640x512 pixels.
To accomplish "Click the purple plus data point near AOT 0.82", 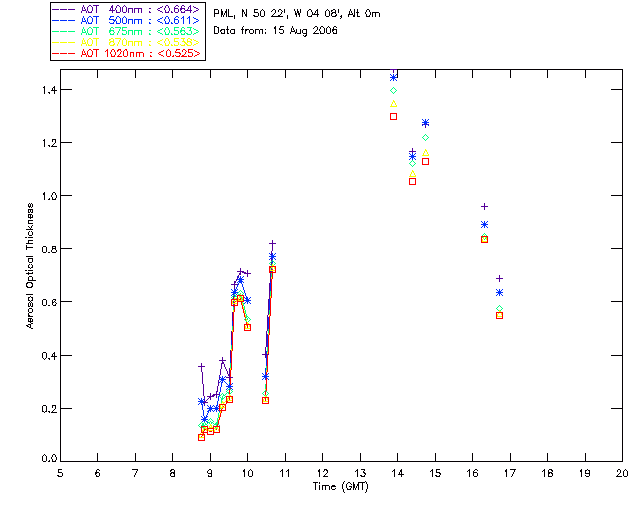I will click(272, 243).
